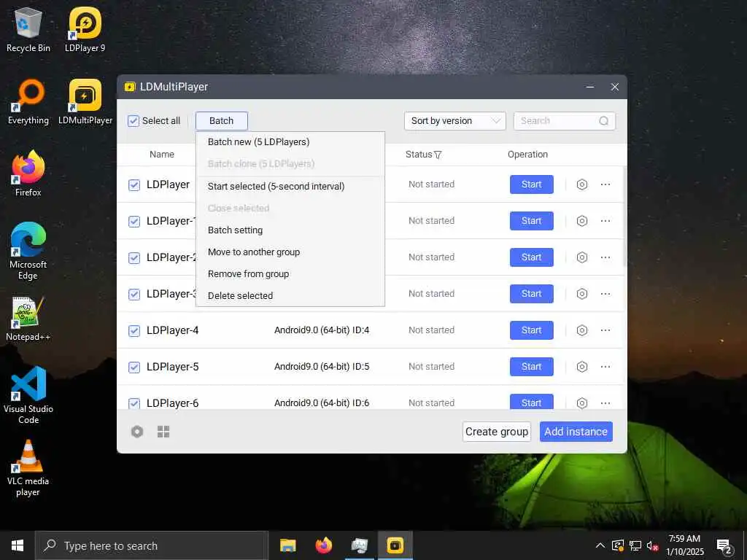Choose Batch setting menu entry
This screenshot has width=747, height=560.
[x=290, y=230]
